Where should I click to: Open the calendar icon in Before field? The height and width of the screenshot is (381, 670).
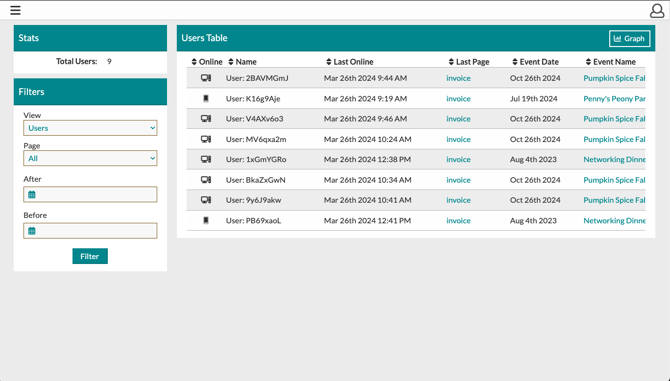click(32, 231)
